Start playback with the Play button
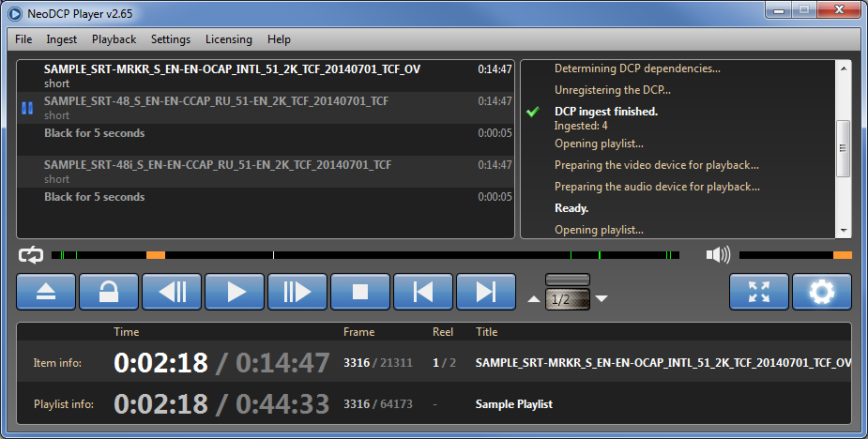This screenshot has height=439, width=868. click(x=235, y=292)
